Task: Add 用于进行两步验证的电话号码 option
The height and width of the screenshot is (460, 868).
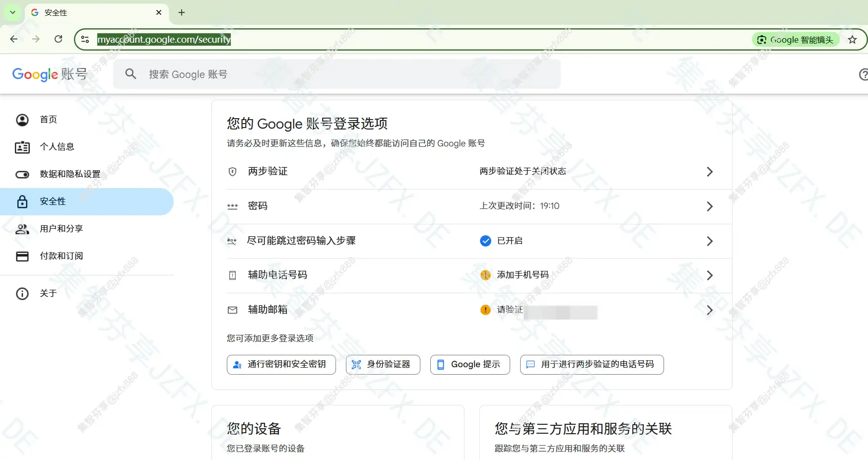Action: pyautogui.click(x=592, y=365)
